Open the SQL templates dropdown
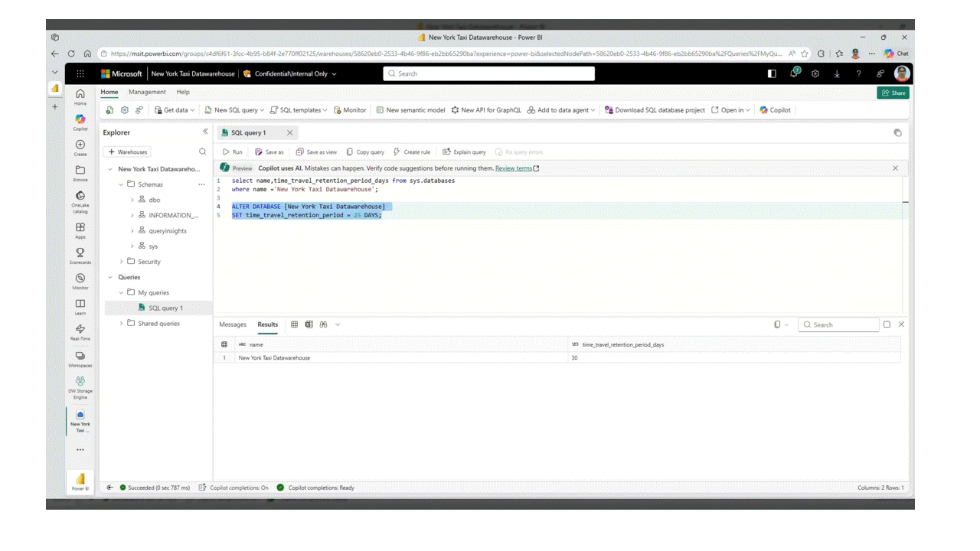Viewport: 980px width, 551px height. [x=299, y=110]
